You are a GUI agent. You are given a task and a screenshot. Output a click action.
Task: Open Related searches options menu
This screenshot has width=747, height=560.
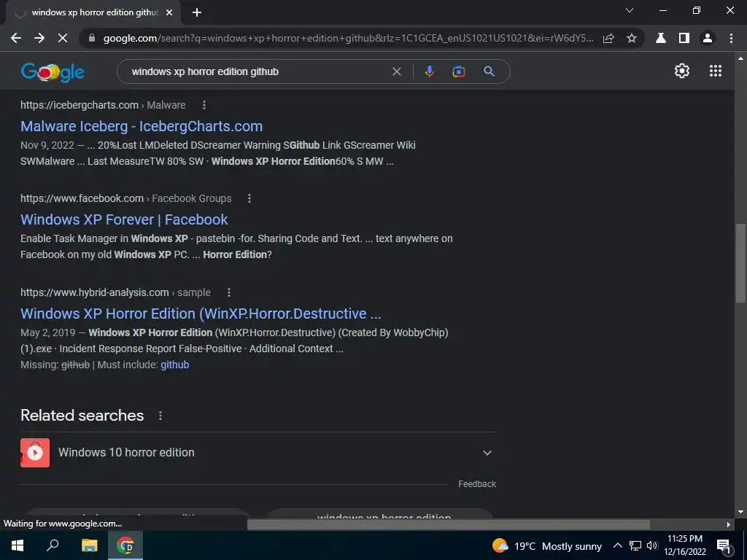pyautogui.click(x=160, y=416)
